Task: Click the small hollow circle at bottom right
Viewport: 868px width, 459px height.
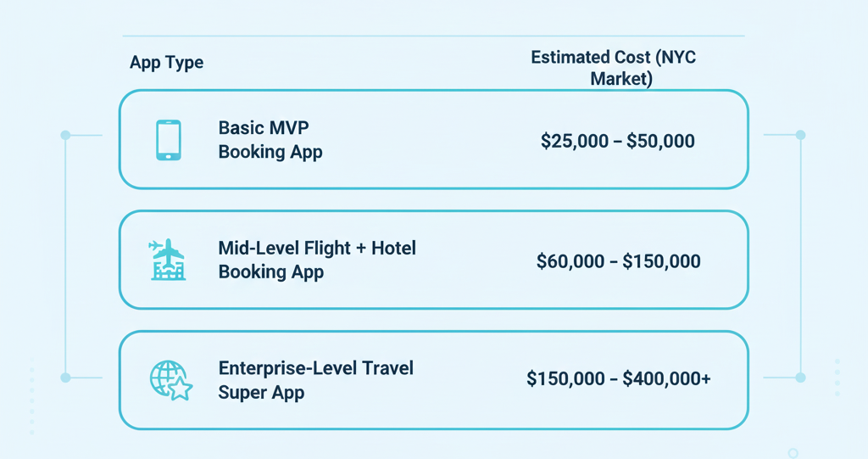Action: click(x=793, y=453)
